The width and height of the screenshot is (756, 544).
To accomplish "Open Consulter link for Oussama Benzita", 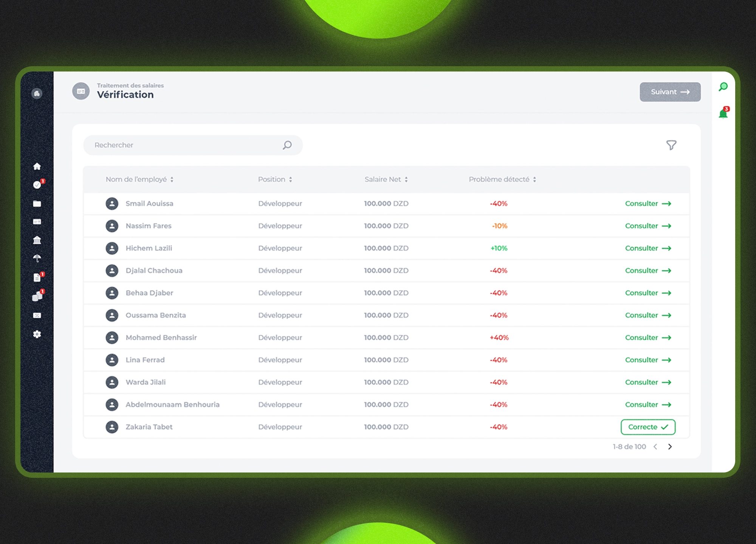I will tap(648, 315).
